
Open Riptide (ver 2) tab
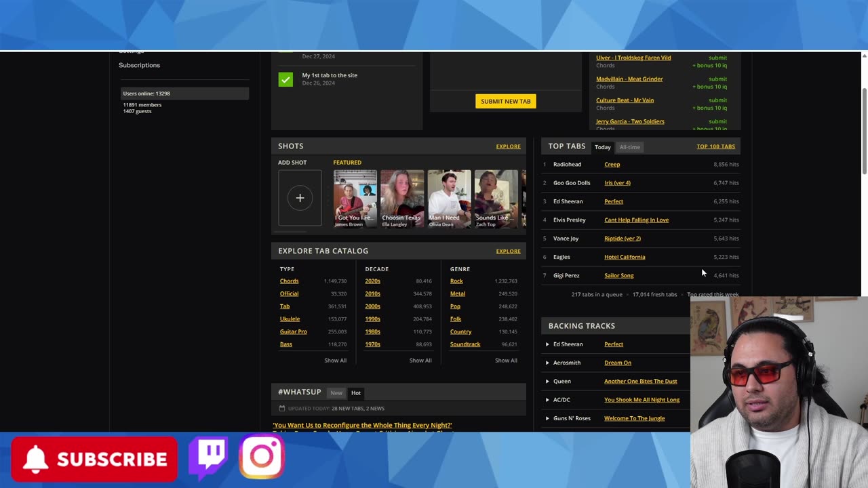click(622, 239)
